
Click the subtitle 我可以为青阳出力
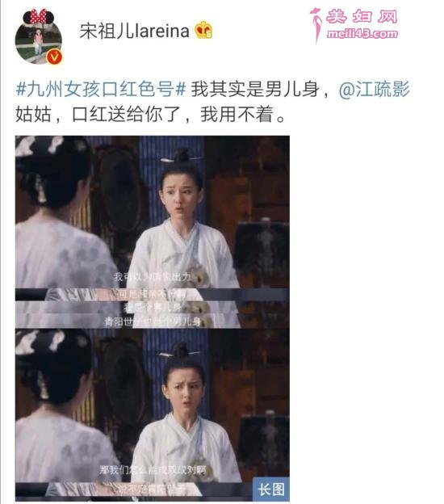click(x=153, y=276)
